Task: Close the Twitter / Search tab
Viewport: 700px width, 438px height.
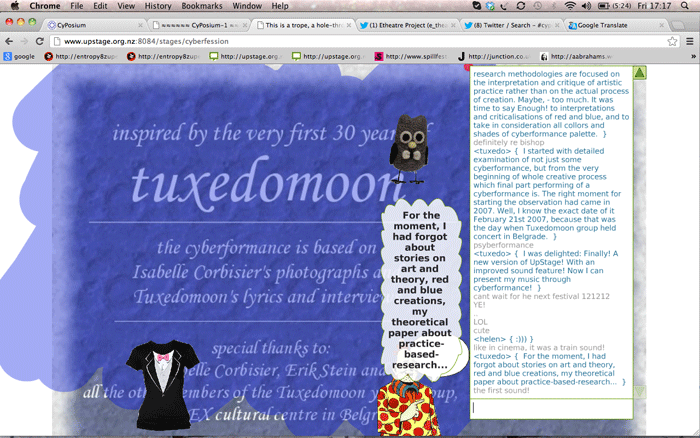Action: 557,25
